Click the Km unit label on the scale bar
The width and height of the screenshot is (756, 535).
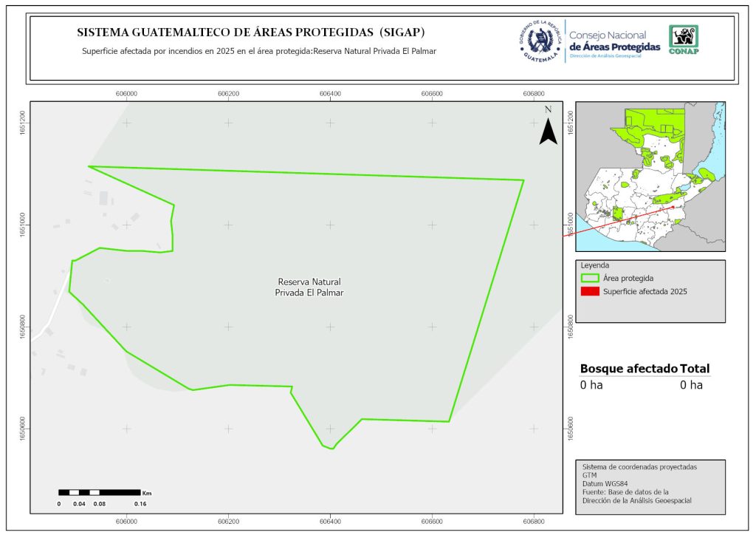click(x=147, y=493)
